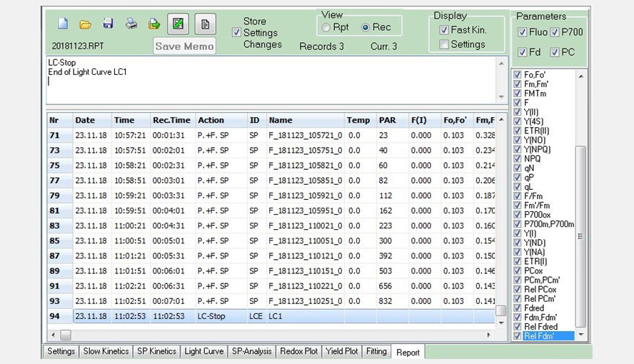Toggle Fast Kin. display checkbox

pos(444,30)
